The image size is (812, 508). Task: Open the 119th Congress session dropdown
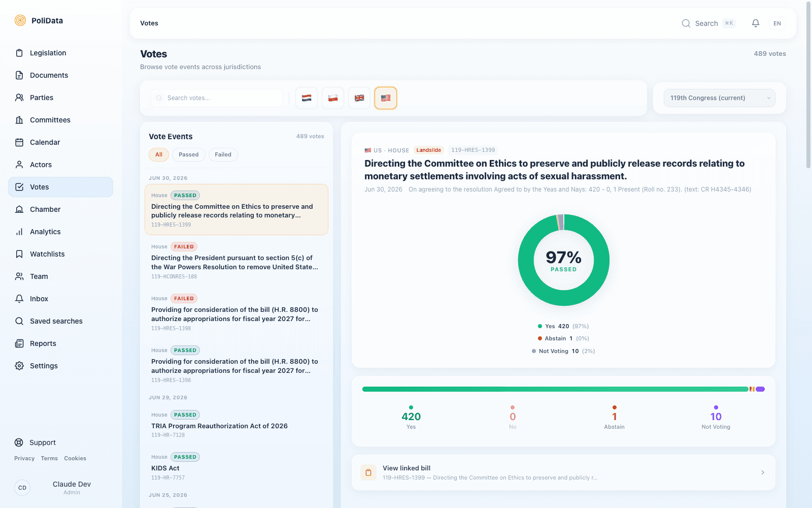pos(720,98)
